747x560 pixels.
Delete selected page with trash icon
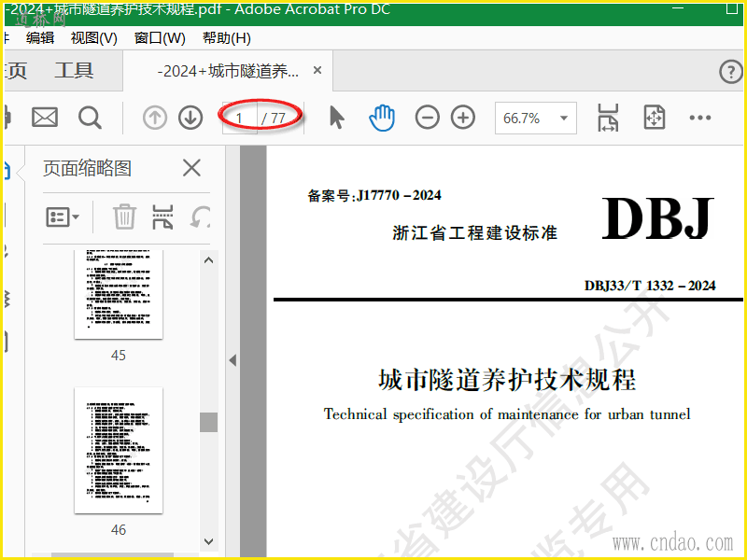(x=124, y=217)
